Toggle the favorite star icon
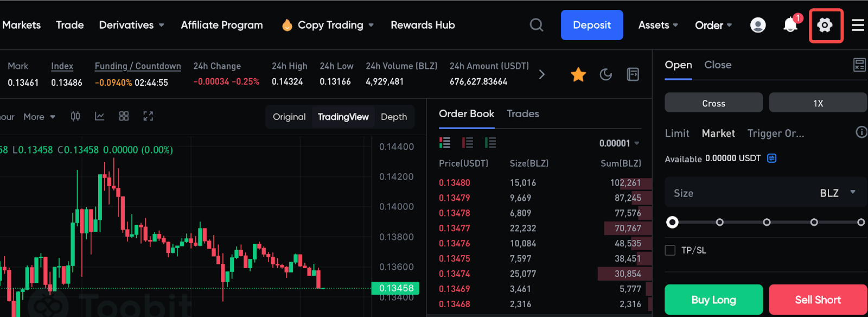The height and width of the screenshot is (317, 868). 578,74
